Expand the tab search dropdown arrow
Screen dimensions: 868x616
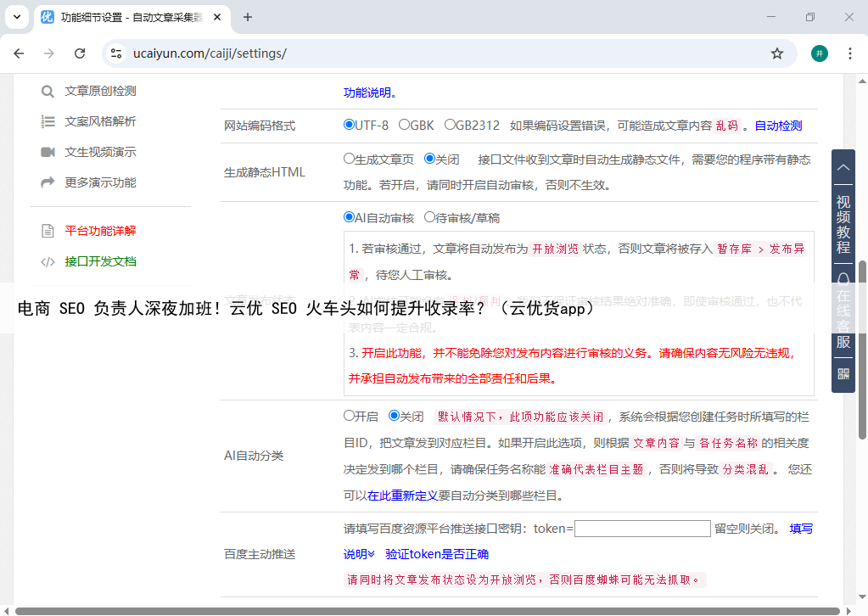pos(17,17)
